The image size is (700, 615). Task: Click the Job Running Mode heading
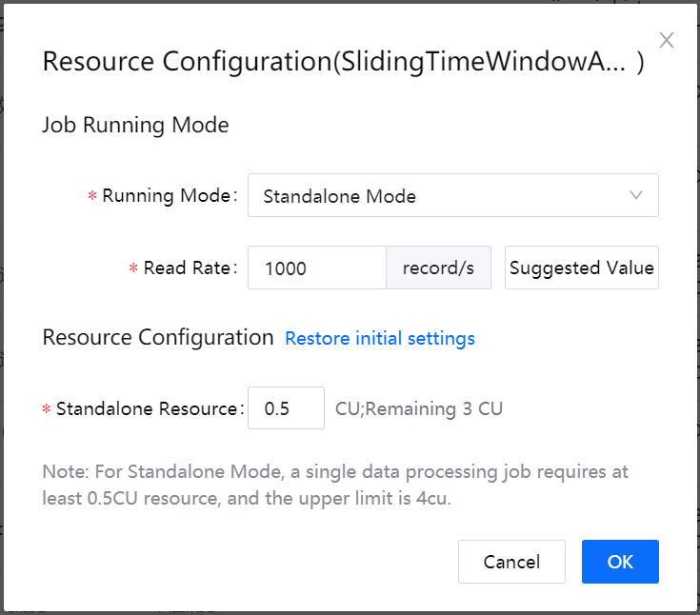(x=135, y=125)
